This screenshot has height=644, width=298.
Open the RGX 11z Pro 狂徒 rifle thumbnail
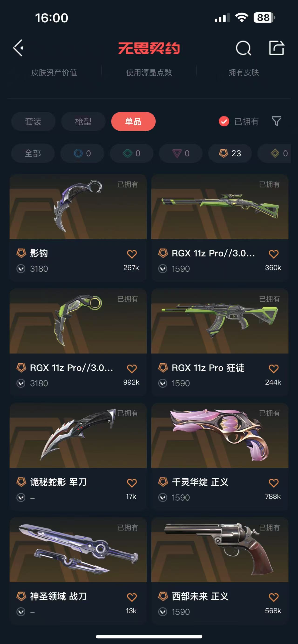tap(220, 321)
